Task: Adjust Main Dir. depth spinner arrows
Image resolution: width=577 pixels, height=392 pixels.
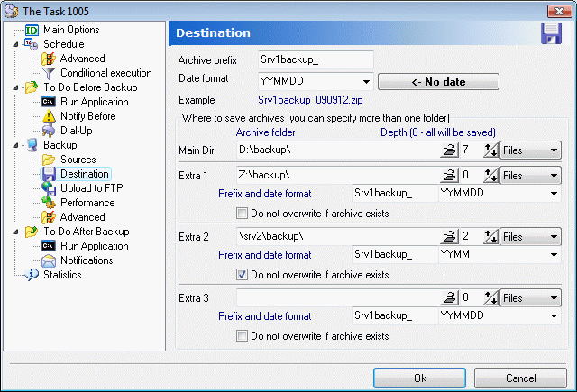Action: (x=490, y=150)
